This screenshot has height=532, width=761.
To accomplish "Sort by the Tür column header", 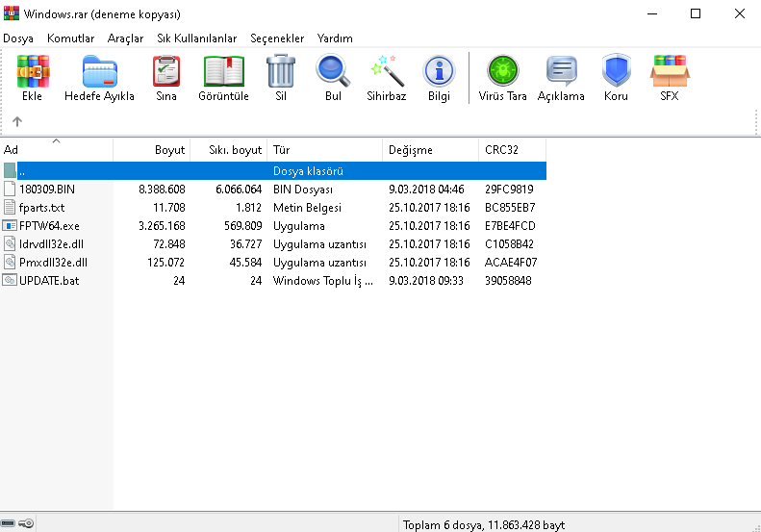I will pos(324,149).
